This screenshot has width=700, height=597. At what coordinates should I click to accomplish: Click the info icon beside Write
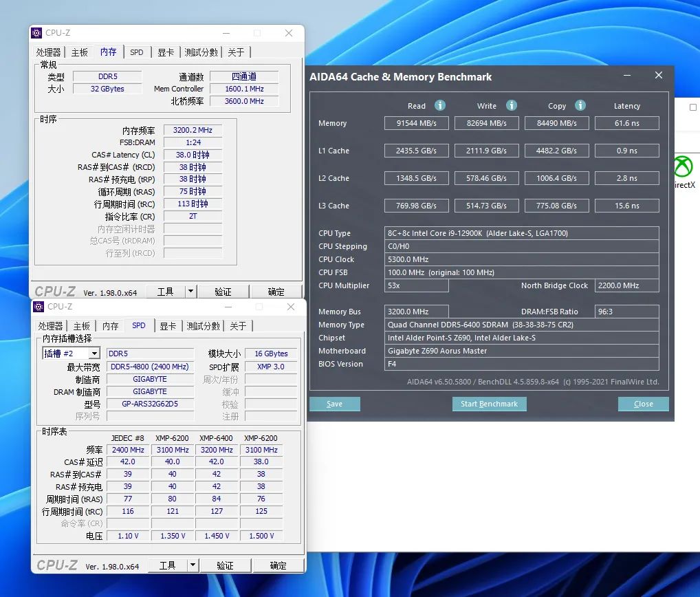point(512,105)
